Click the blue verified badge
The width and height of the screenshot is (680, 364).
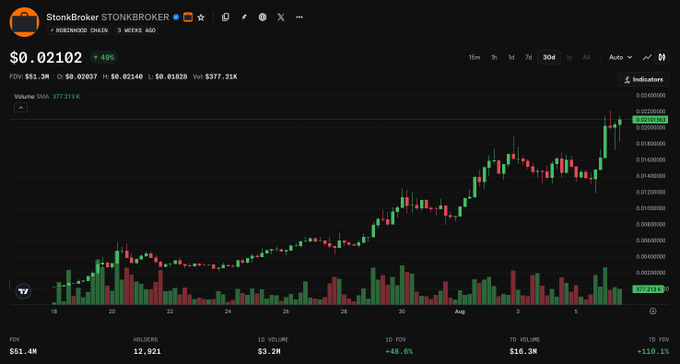pyautogui.click(x=176, y=17)
